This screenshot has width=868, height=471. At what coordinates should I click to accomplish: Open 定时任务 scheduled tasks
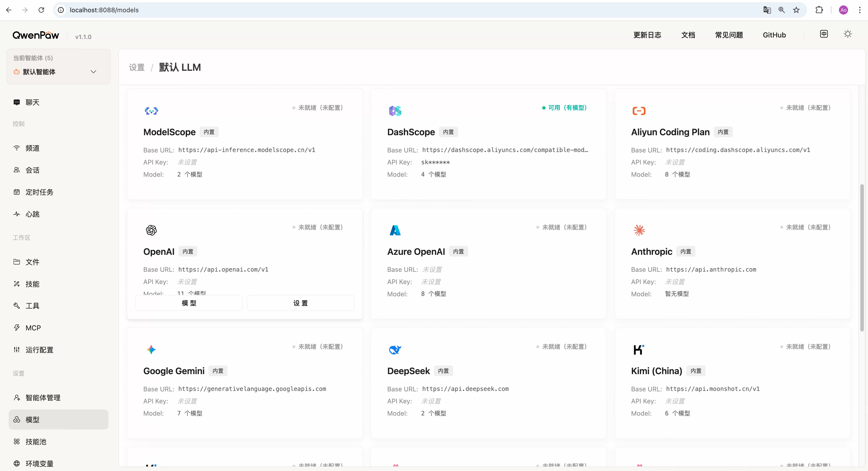39,192
